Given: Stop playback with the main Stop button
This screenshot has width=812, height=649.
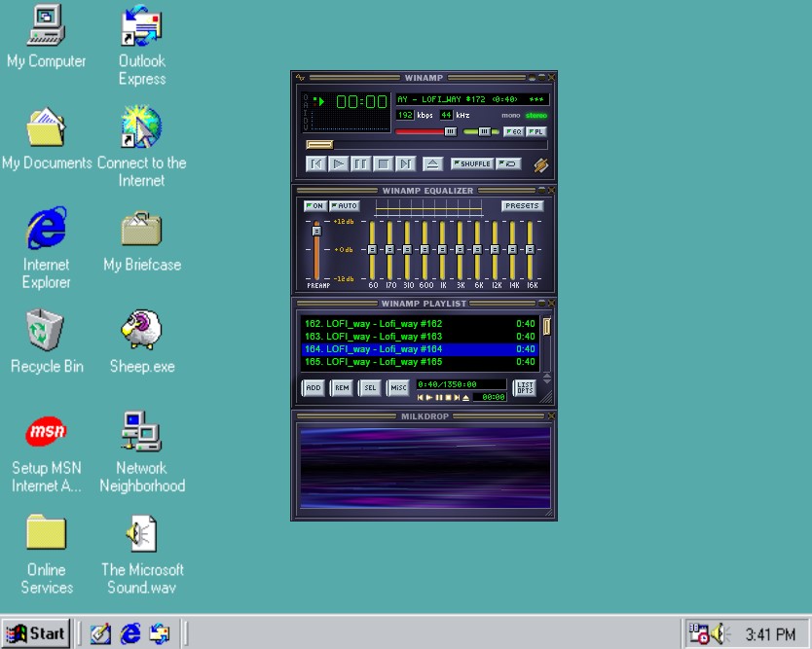Looking at the screenshot, I should click(384, 164).
